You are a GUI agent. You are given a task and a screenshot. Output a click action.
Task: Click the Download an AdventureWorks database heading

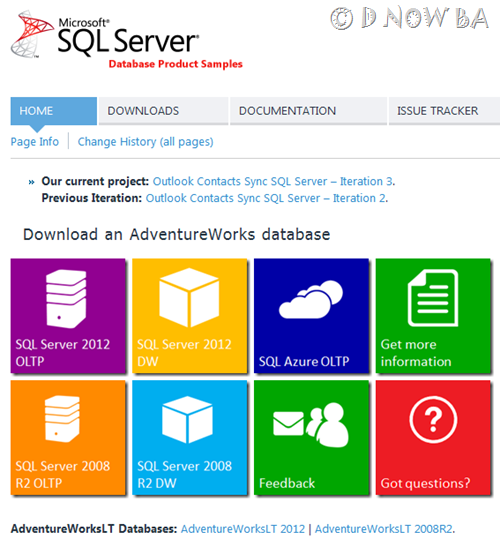(x=177, y=234)
